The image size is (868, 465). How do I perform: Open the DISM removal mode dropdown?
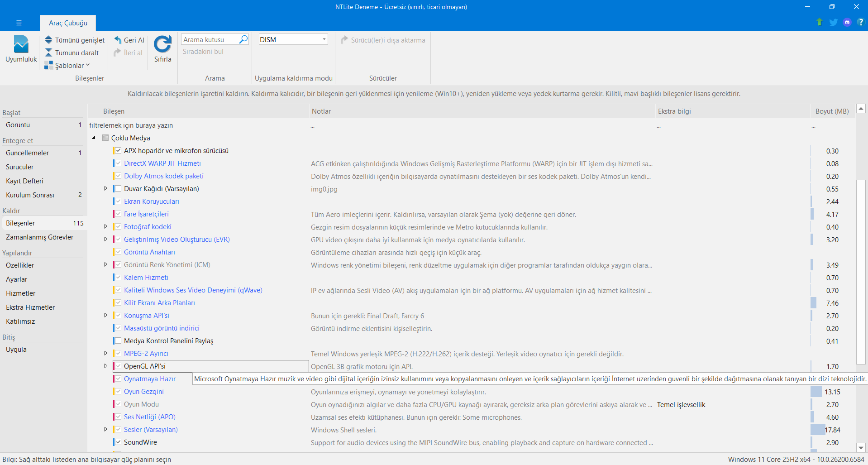(293, 39)
